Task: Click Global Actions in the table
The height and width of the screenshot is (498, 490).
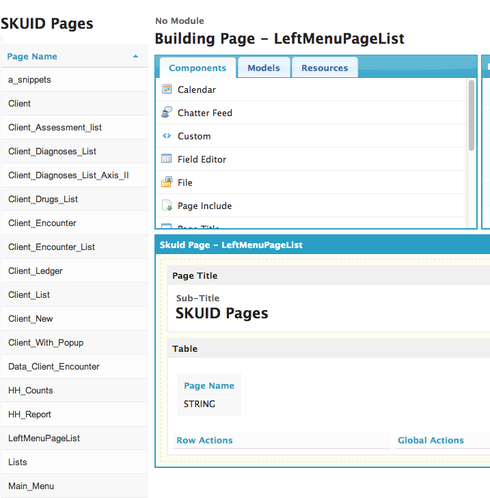Action: click(431, 440)
